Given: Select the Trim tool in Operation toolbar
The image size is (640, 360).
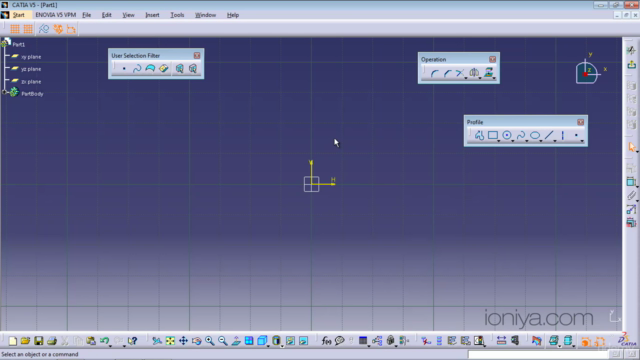Looking at the screenshot, I should point(460,73).
